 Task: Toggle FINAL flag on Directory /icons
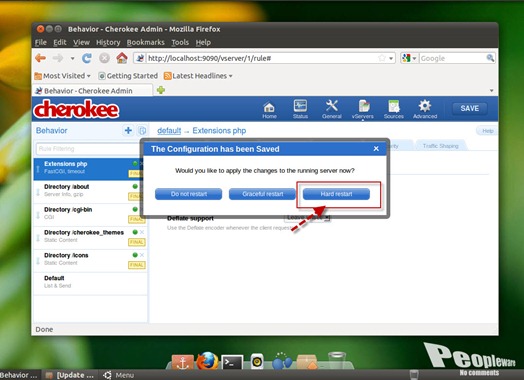pyautogui.click(x=137, y=265)
